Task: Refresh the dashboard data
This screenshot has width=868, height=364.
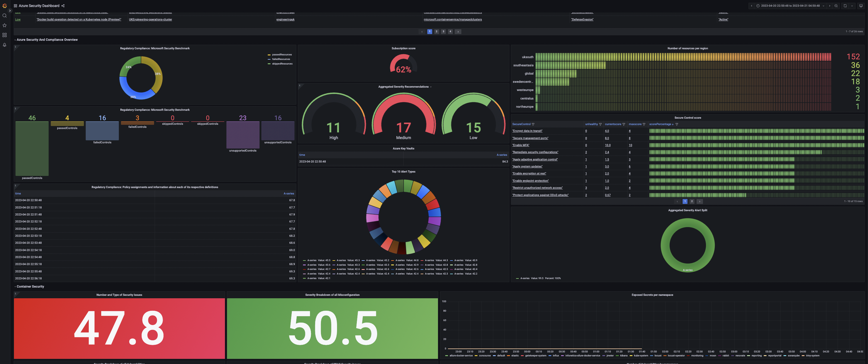Action: point(845,6)
